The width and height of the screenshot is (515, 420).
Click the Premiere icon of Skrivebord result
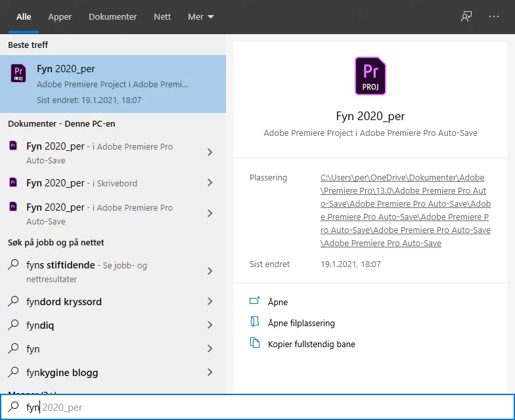pyautogui.click(x=13, y=182)
